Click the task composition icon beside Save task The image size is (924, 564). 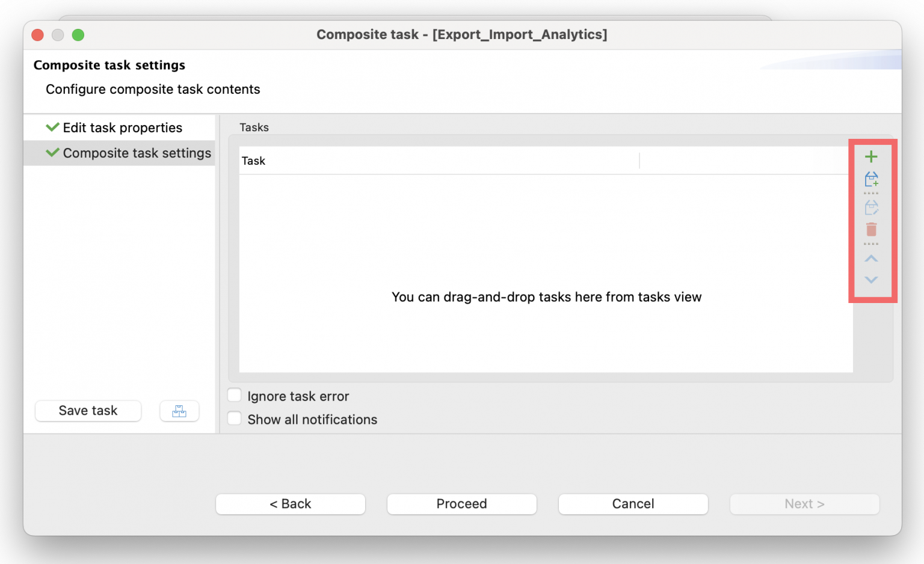[x=179, y=411]
